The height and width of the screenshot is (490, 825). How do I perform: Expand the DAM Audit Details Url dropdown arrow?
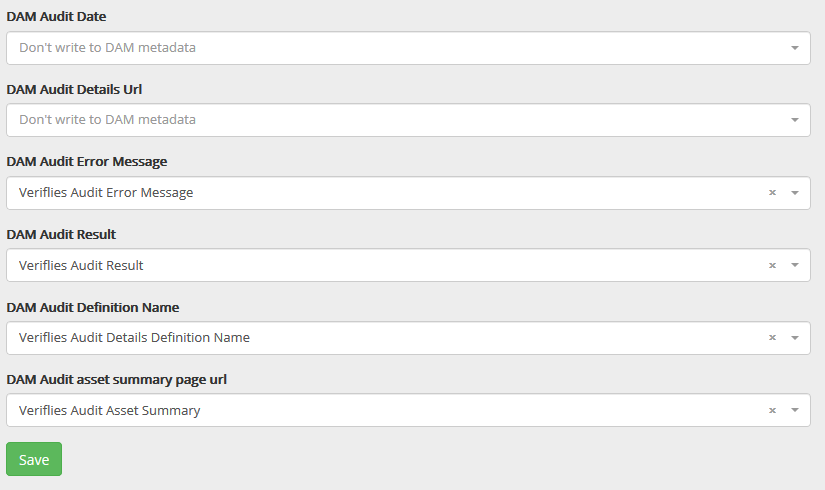pyautogui.click(x=794, y=120)
